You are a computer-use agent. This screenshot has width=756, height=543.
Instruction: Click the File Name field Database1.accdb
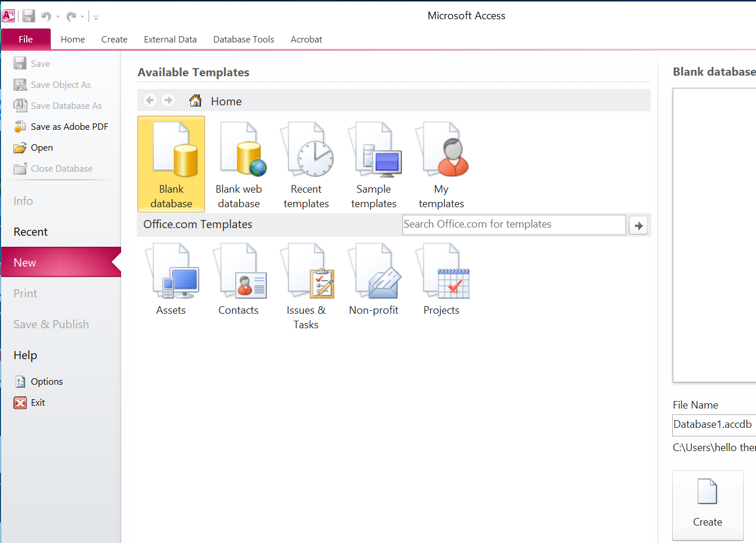click(714, 424)
